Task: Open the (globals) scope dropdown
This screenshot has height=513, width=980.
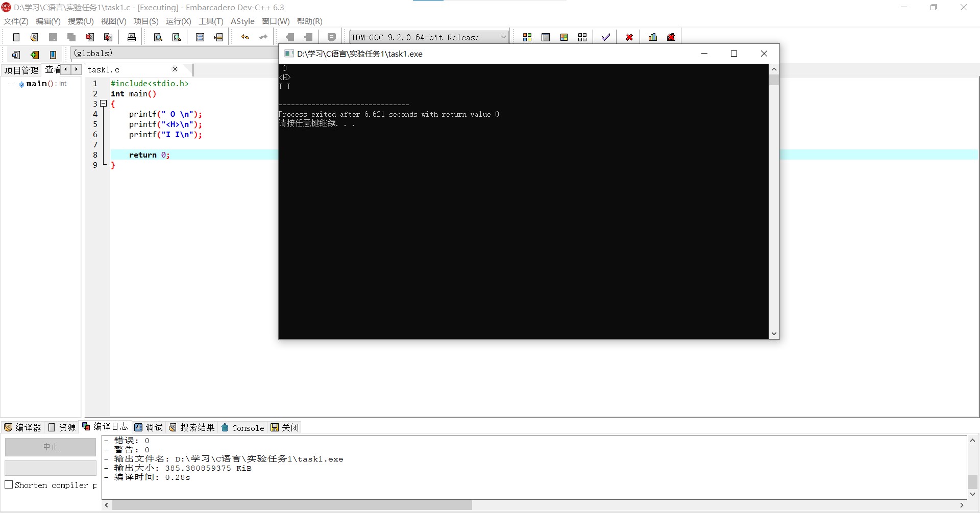Action: [174, 53]
